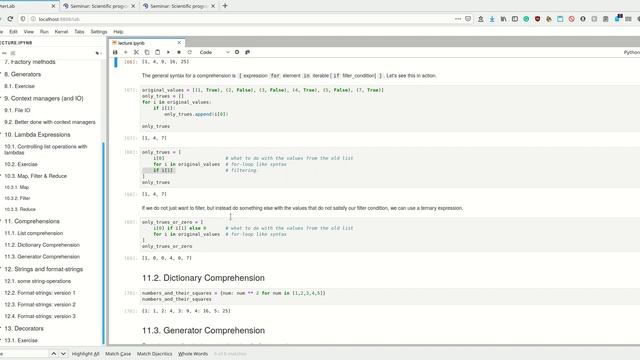Open the View menu

(29, 31)
